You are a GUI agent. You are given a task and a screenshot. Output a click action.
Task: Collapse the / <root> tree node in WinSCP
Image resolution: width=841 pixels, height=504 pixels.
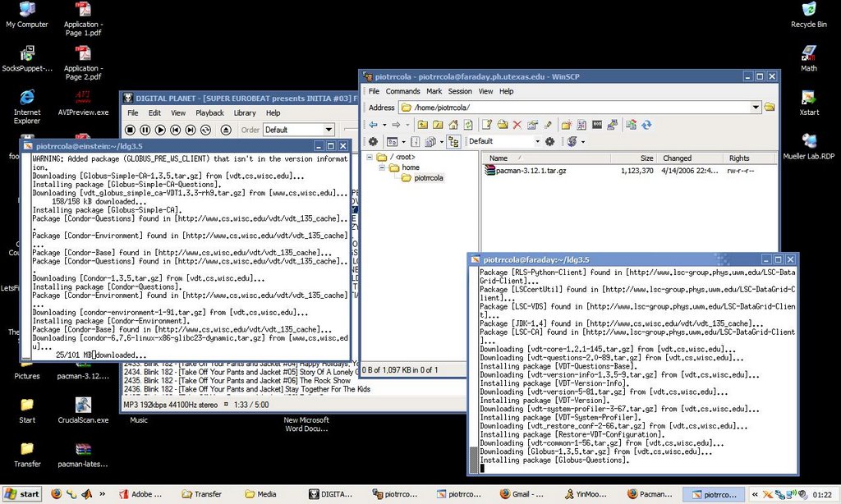(x=370, y=157)
